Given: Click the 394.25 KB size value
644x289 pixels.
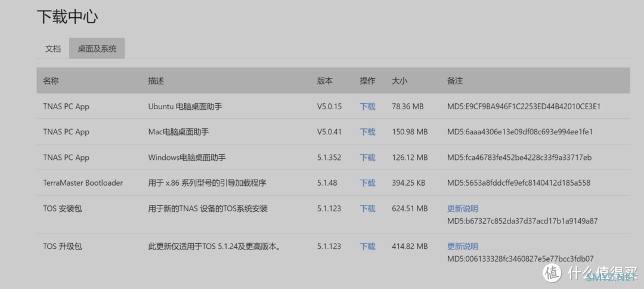Looking at the screenshot, I should [408, 183].
